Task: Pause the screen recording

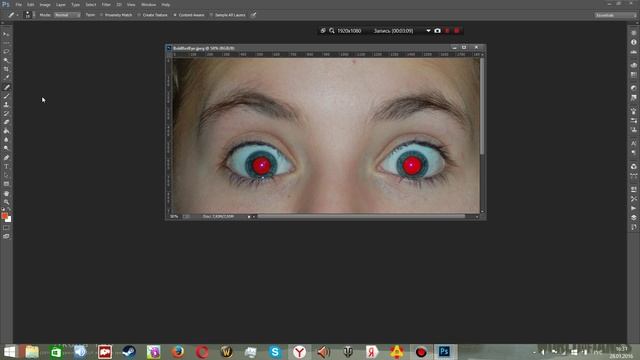Action: pos(447,31)
